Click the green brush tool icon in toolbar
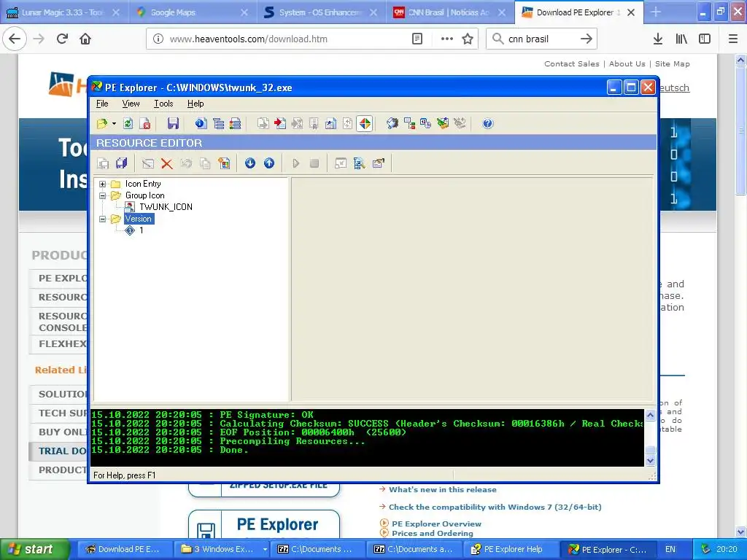 click(x=443, y=124)
